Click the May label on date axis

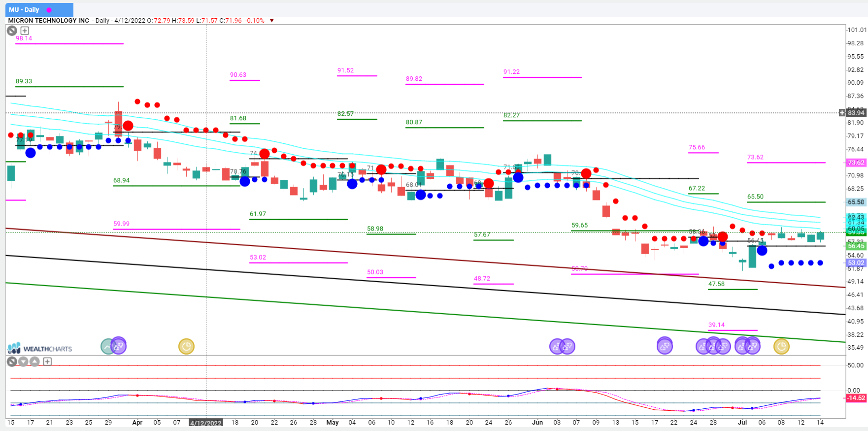click(333, 423)
